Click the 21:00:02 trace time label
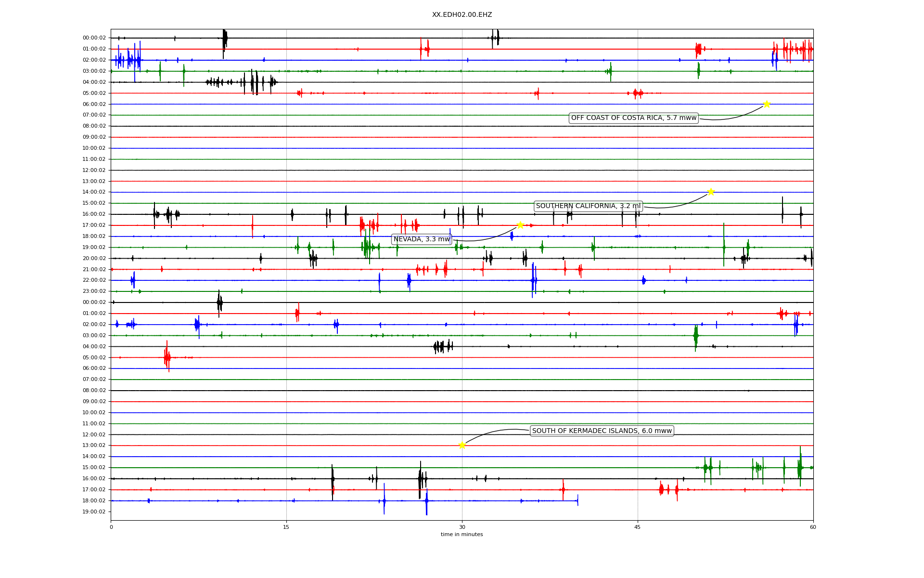The height and width of the screenshot is (578, 924). 94,269
